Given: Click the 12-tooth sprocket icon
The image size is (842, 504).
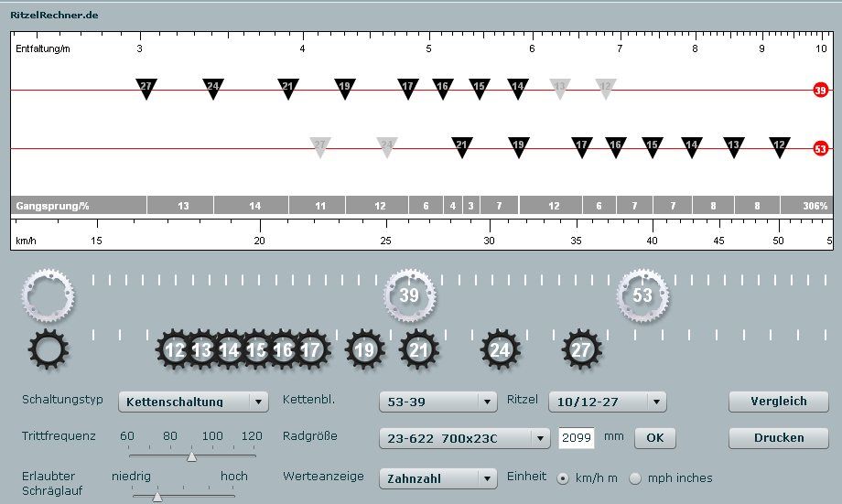Looking at the screenshot, I should (x=175, y=349).
